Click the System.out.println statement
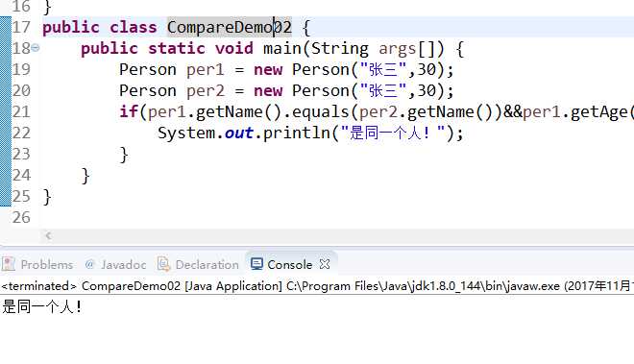634x364 pixels. (310, 133)
